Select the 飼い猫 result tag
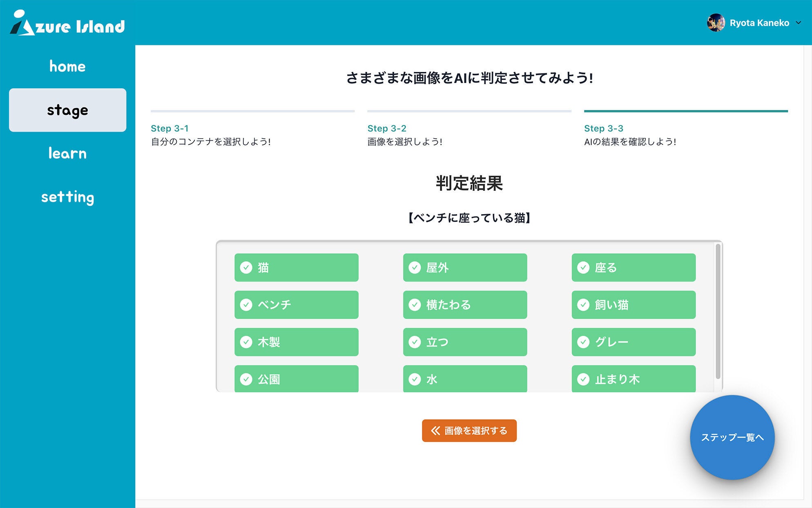 pos(633,305)
